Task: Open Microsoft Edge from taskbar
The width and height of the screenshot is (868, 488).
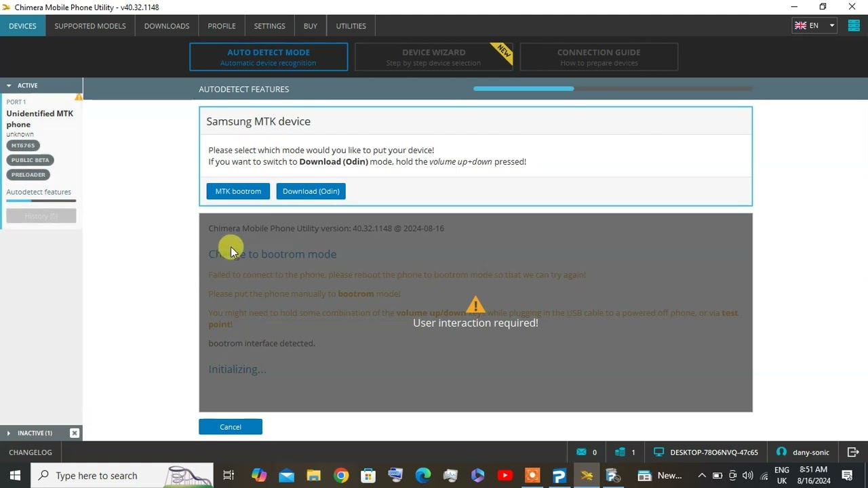Action: (422, 475)
